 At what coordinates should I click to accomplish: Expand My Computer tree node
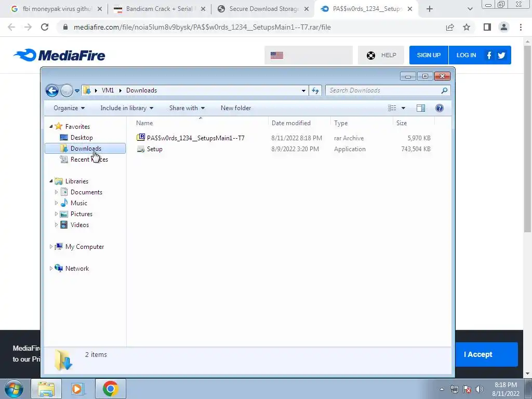pos(51,247)
